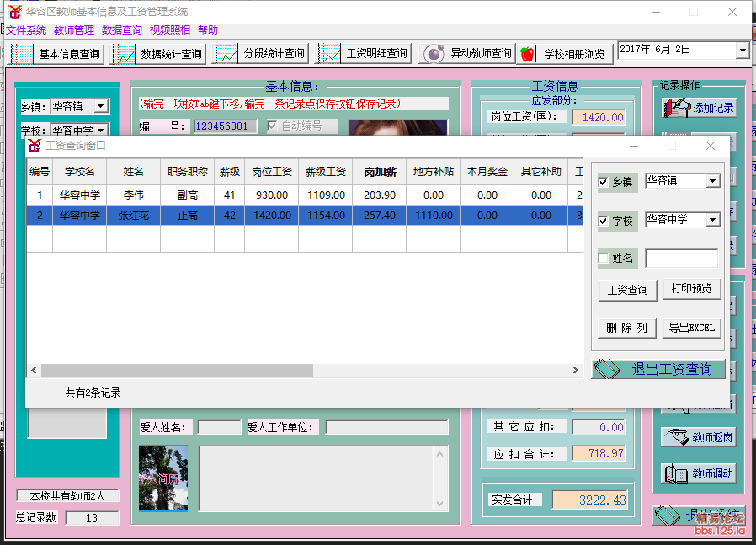Uncheck the 乡镇 filter checkbox
Screen dimensions: 756x545
tap(603, 183)
